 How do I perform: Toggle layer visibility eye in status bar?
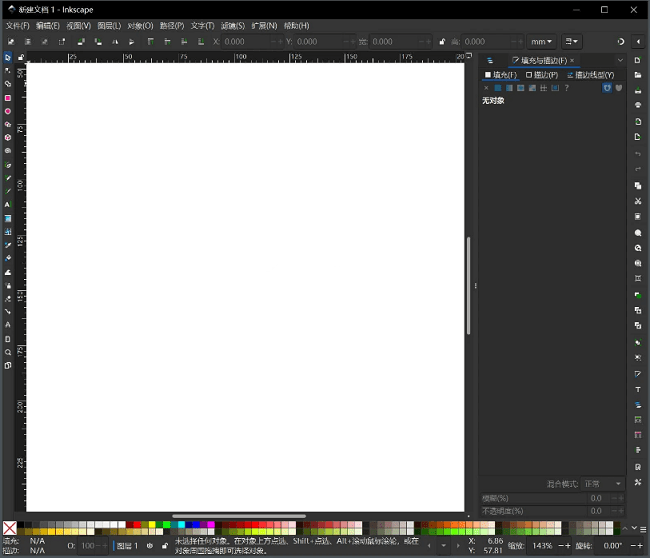(x=150, y=546)
